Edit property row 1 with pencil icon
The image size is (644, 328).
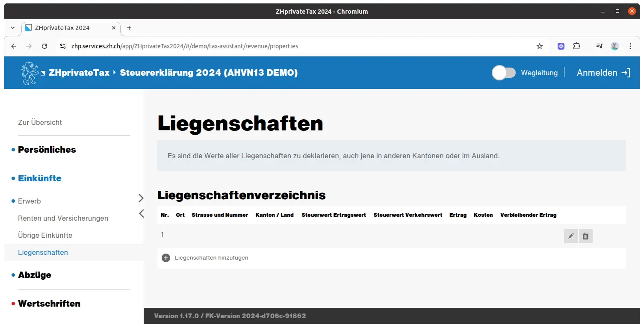(x=570, y=236)
